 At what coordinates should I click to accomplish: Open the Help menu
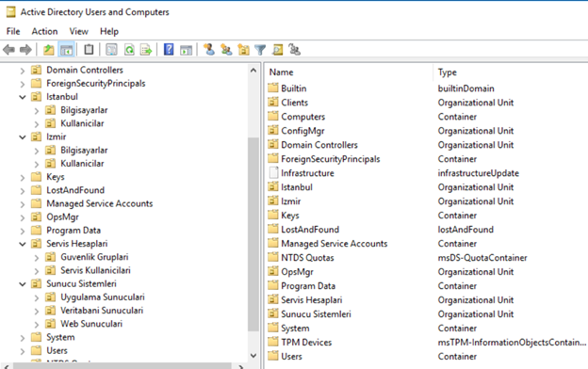tap(109, 31)
